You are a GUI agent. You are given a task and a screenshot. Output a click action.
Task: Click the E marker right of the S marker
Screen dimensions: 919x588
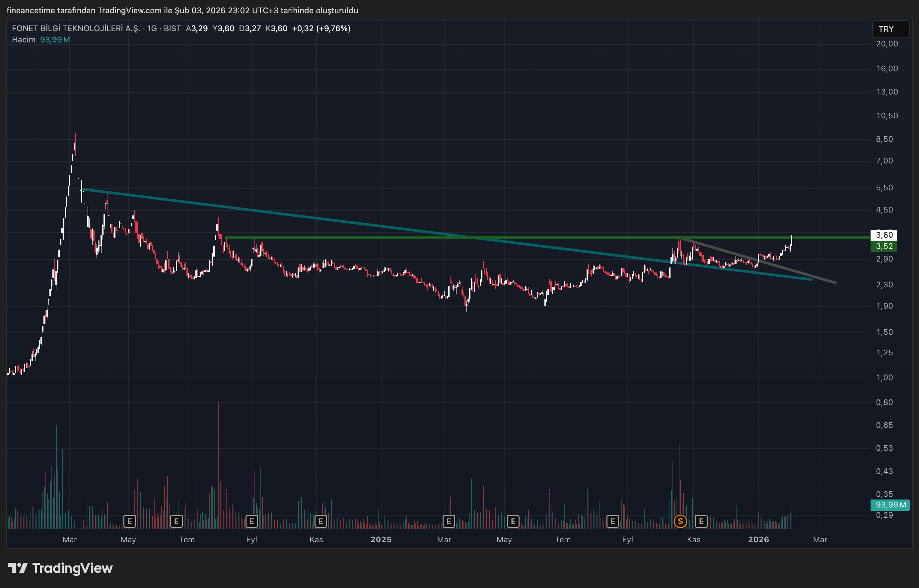[701, 521]
